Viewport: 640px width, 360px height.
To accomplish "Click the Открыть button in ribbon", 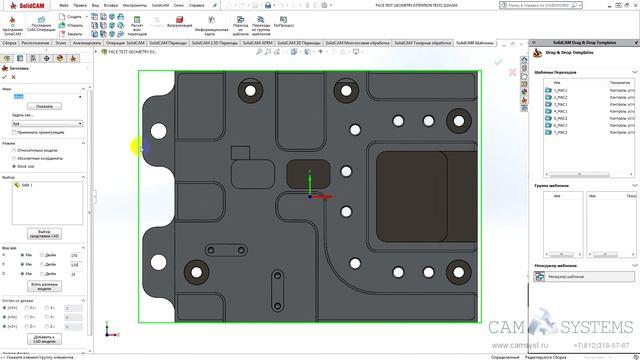I will click(71, 25).
